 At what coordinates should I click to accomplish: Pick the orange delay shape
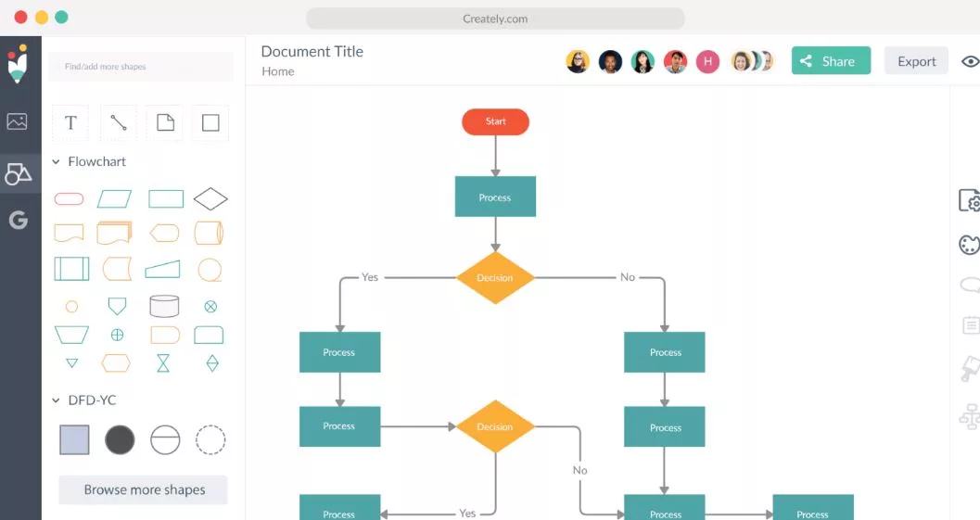pyautogui.click(x=165, y=335)
